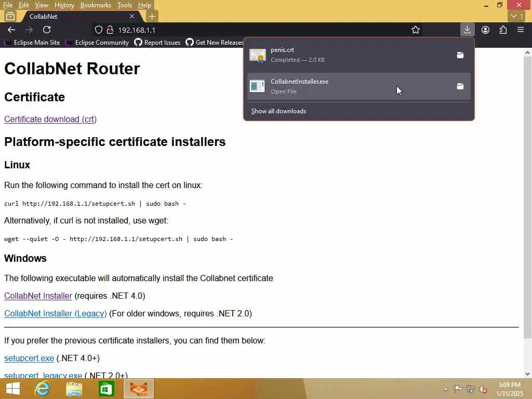
Task: Click the CollabNet Installer link
Action: tap(38, 296)
